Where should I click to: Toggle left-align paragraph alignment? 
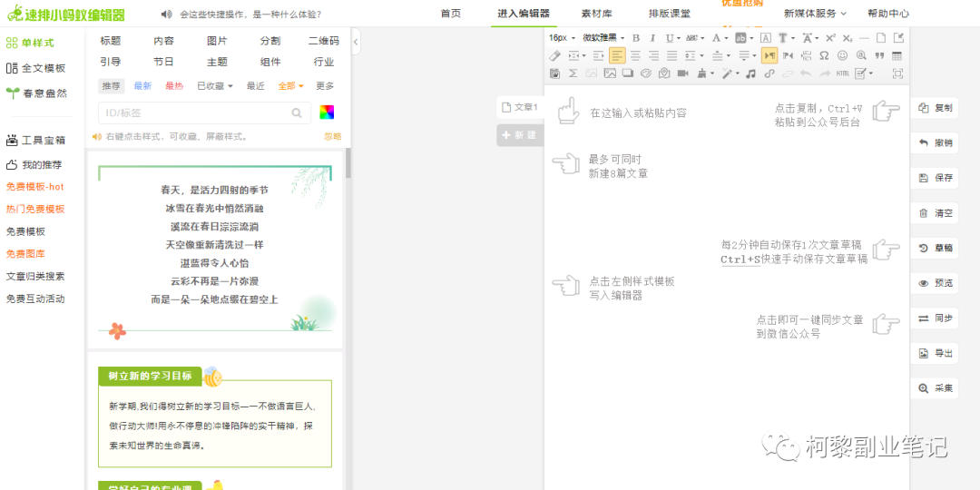pos(617,55)
